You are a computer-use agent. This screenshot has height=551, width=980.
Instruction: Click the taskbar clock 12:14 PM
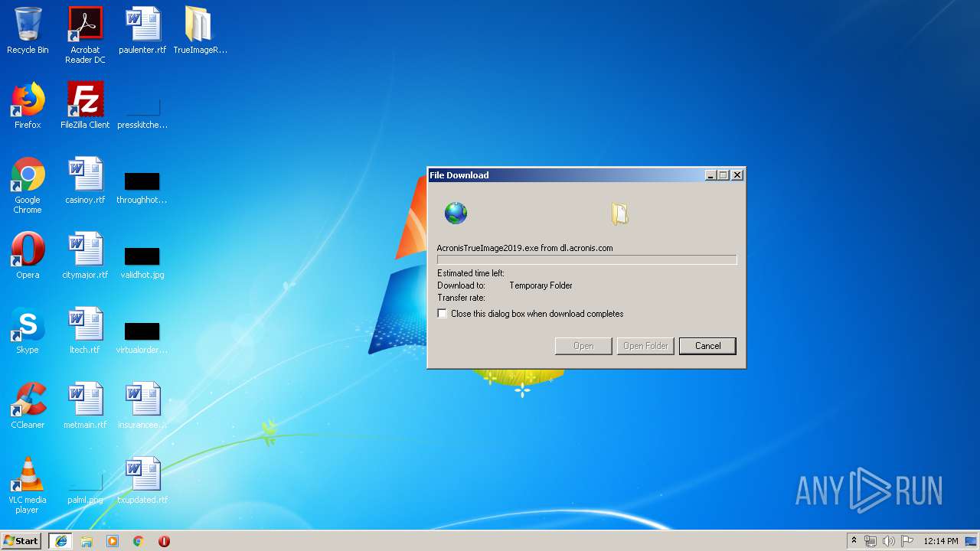pyautogui.click(x=940, y=541)
